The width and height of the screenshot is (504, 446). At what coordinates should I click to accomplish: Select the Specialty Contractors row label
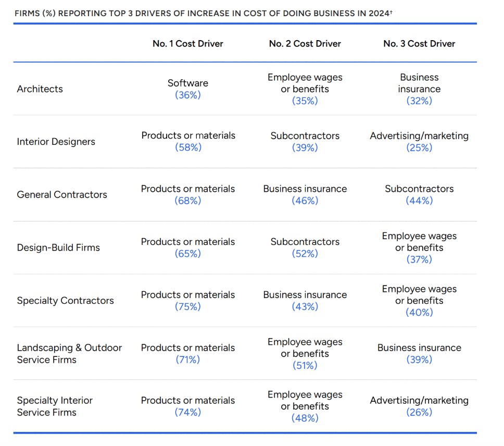point(65,301)
